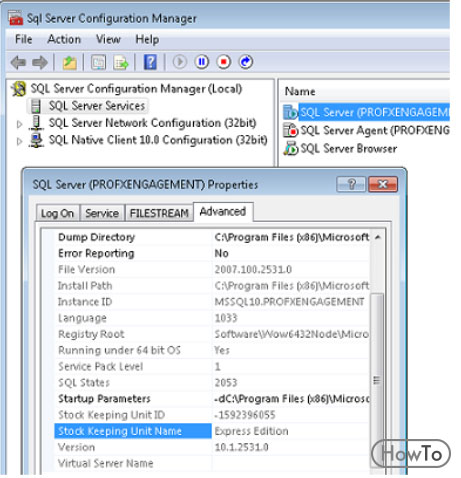Click the Show/Hide console tree icon
This screenshot has width=461, height=478.
click(99, 62)
